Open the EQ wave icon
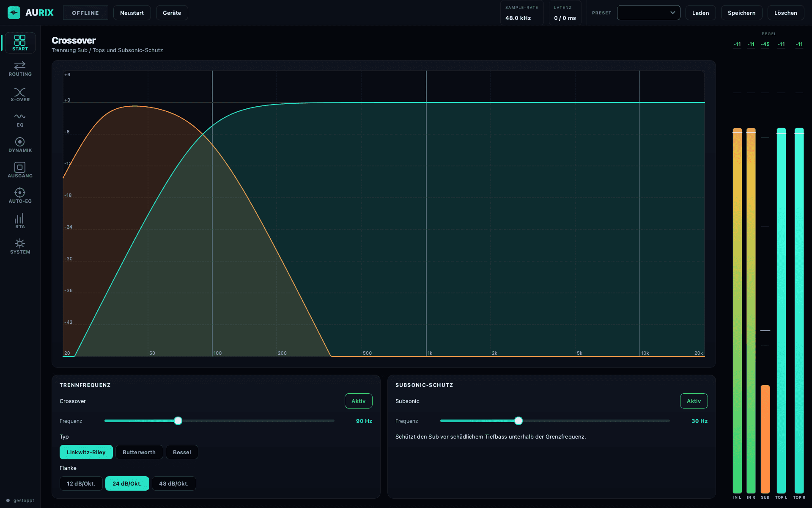Screen dimensions: 812x508 20,116
